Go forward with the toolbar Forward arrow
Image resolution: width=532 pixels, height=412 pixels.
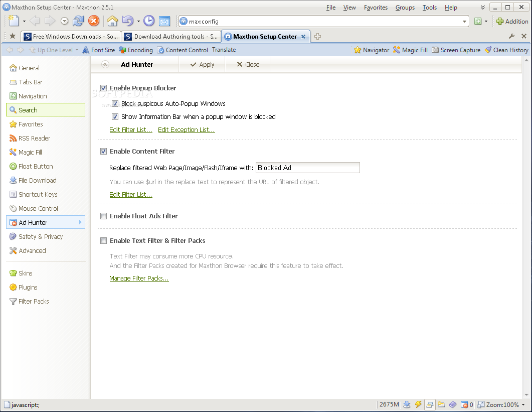click(x=50, y=21)
